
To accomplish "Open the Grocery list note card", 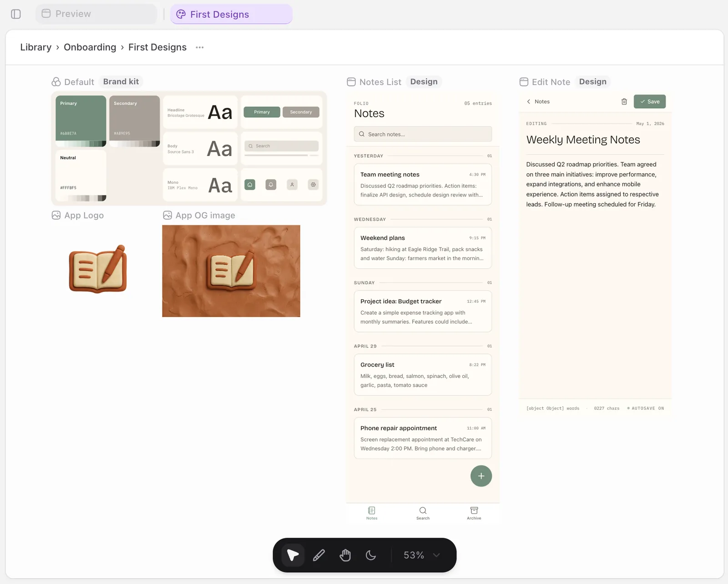I will coord(423,375).
